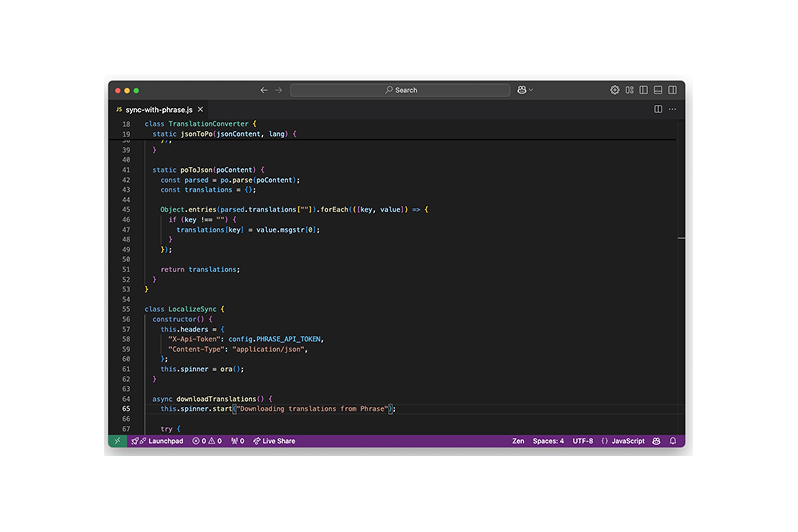Toggle the primary side bar
798x532 pixels.
tap(643, 90)
